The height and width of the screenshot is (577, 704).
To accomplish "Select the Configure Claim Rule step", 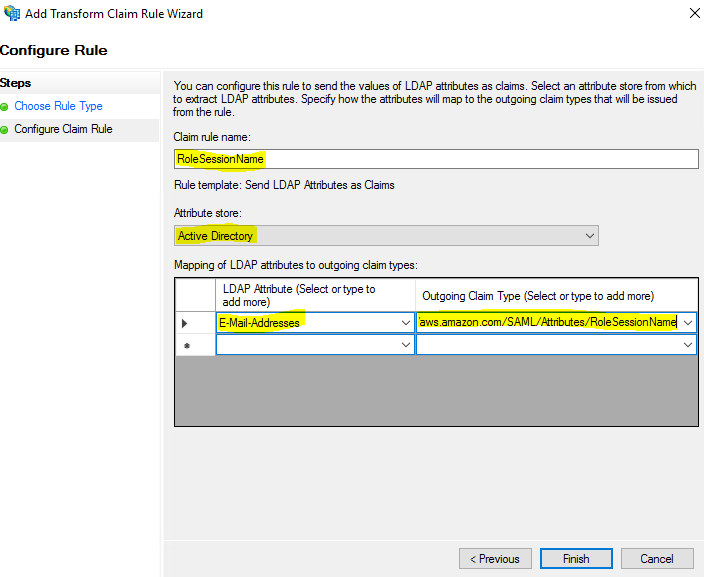I will pos(63,129).
